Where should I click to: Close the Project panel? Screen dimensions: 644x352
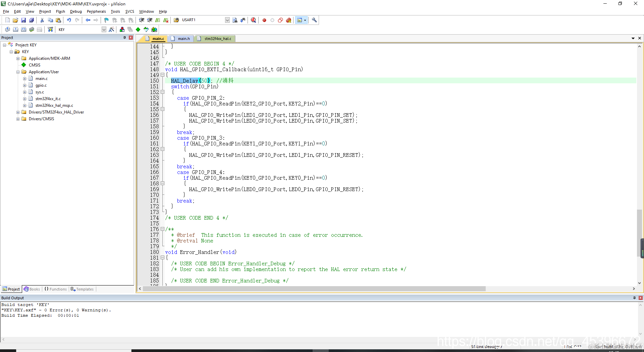click(x=131, y=38)
